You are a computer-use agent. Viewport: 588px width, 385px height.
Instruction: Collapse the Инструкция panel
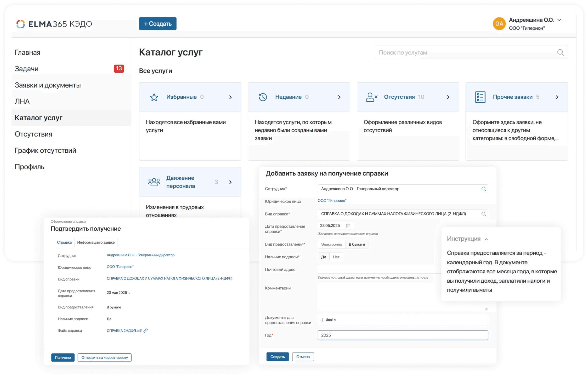tap(486, 239)
